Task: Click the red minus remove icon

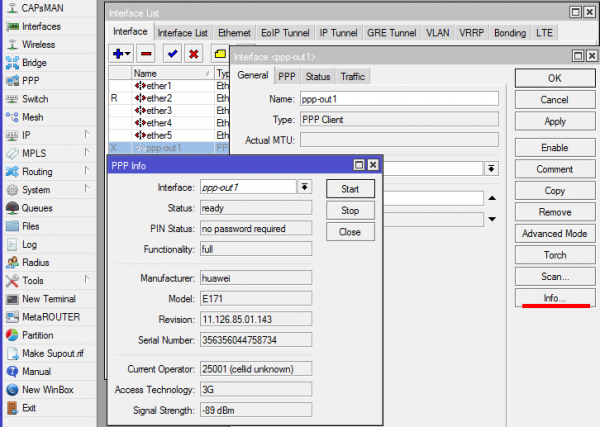Action: point(146,52)
